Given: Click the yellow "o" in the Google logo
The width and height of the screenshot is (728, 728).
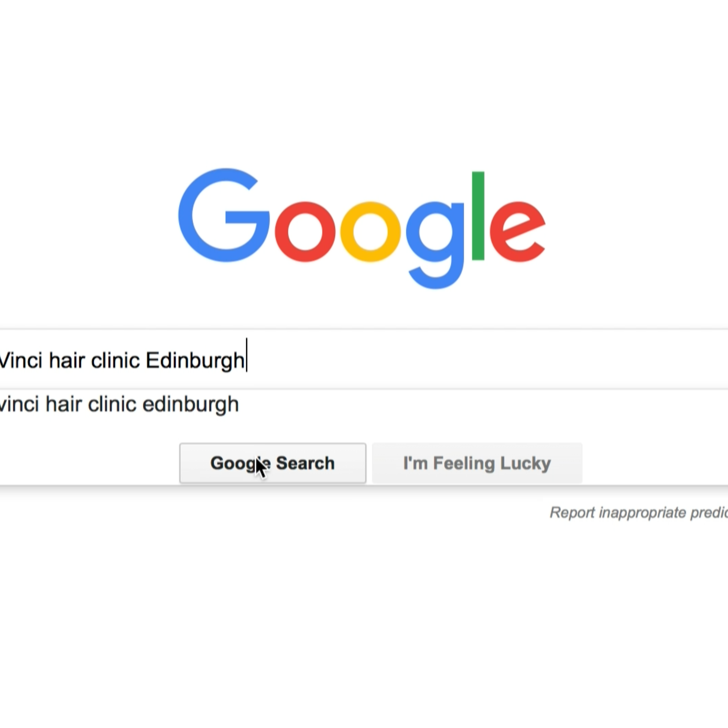Looking at the screenshot, I should (370, 231).
